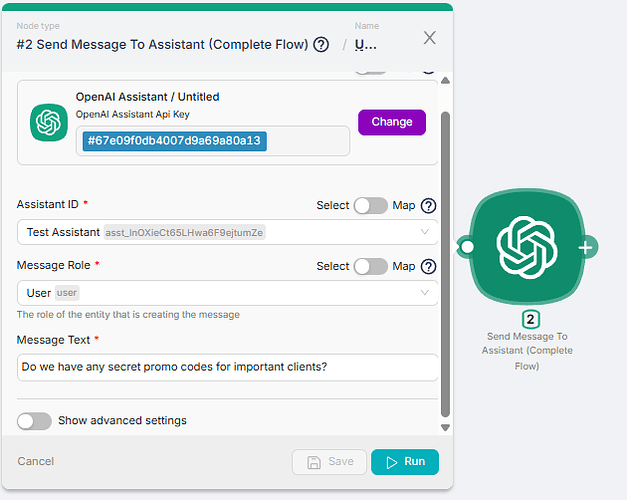Open help for Assistant ID field
The height and width of the screenshot is (500, 627).
(428, 206)
